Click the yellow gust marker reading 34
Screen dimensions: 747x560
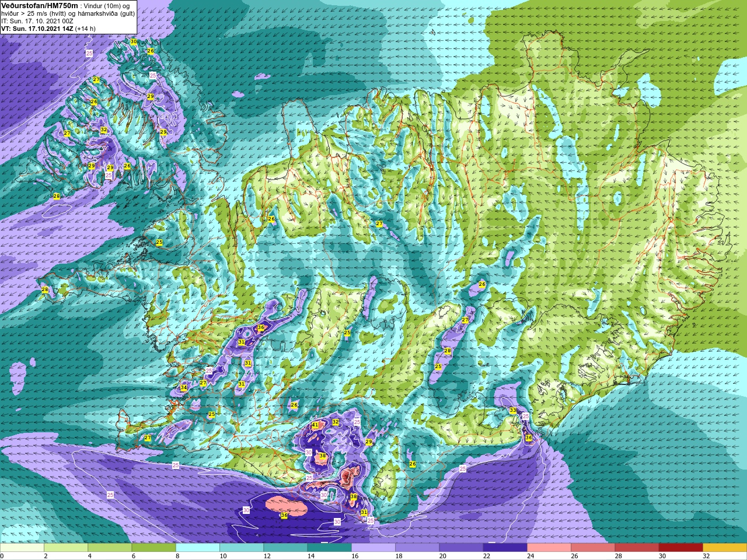tap(184, 387)
